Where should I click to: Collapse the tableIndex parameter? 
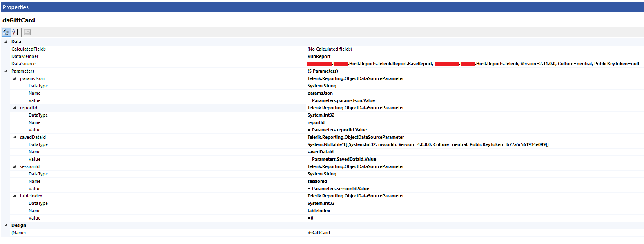tap(14, 196)
